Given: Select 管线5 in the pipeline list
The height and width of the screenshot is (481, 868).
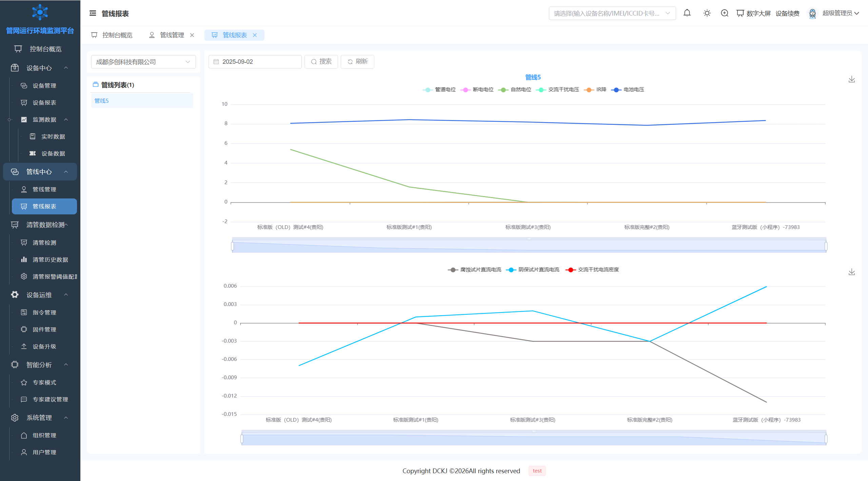Looking at the screenshot, I should pos(142,101).
